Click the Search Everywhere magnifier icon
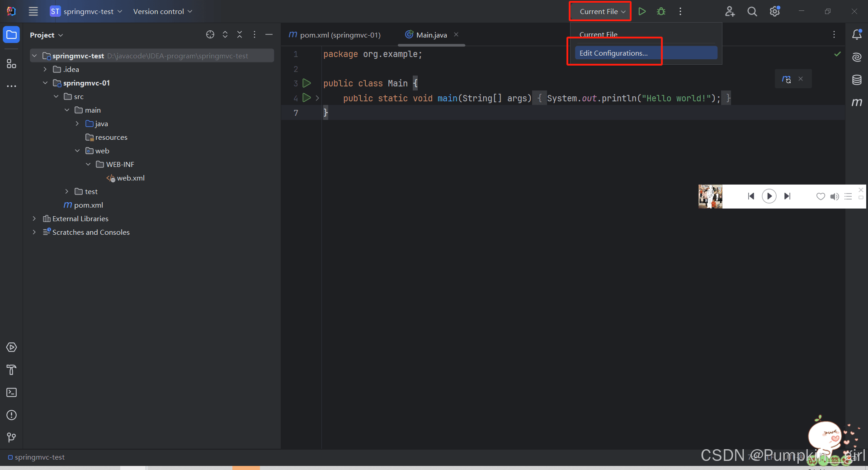868x470 pixels. pyautogui.click(x=752, y=11)
